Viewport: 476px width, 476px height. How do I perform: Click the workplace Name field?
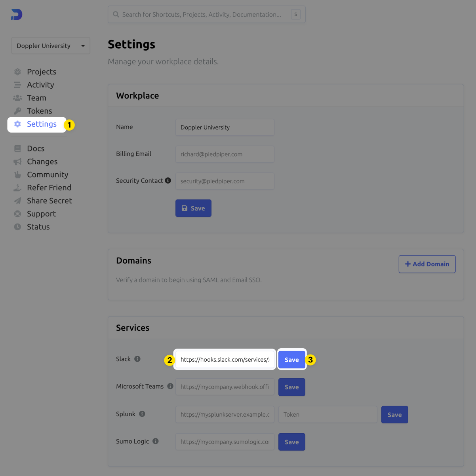(225, 127)
